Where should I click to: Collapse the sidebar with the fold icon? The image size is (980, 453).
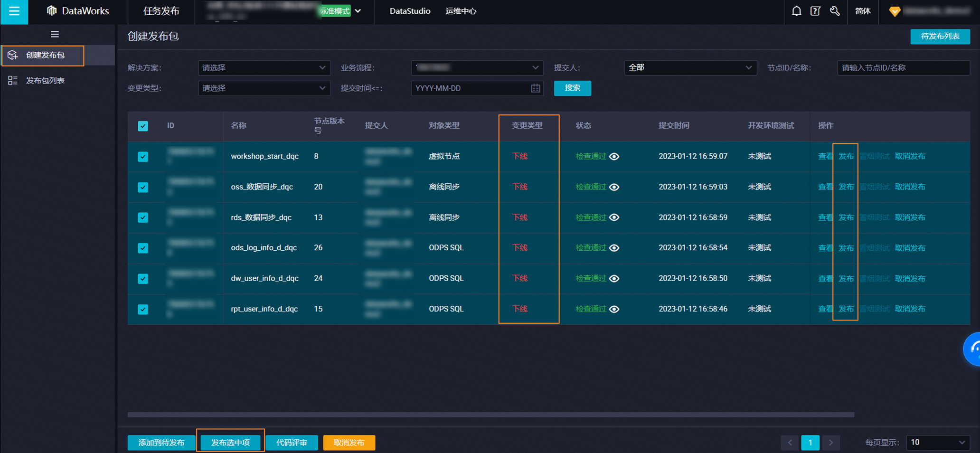[55, 34]
